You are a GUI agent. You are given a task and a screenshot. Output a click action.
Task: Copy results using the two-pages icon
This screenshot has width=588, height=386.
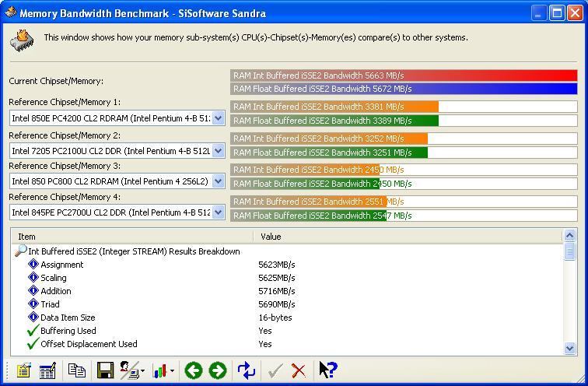[77, 370]
